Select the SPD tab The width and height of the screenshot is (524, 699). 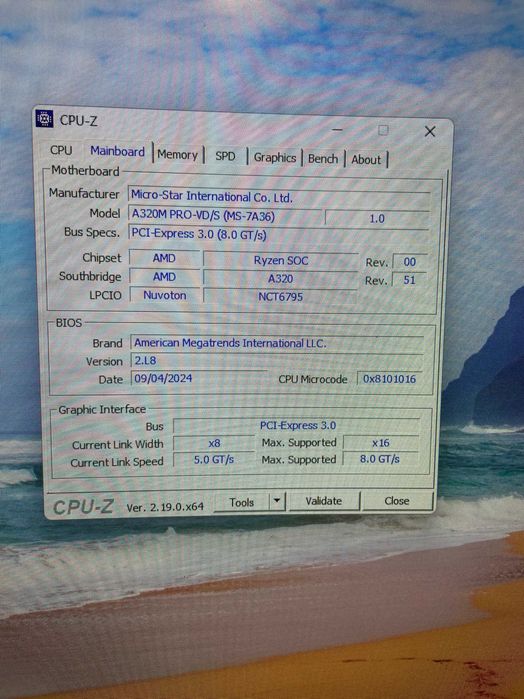point(225,156)
